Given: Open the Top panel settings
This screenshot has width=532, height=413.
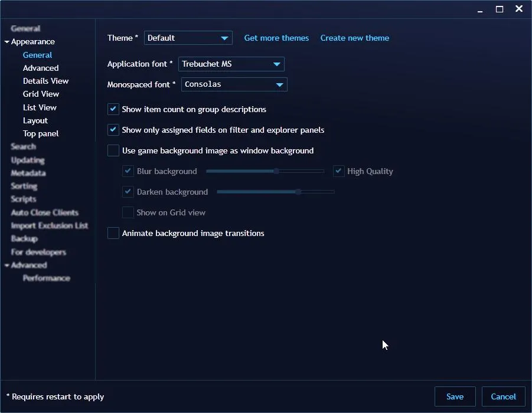Looking at the screenshot, I should (41, 133).
